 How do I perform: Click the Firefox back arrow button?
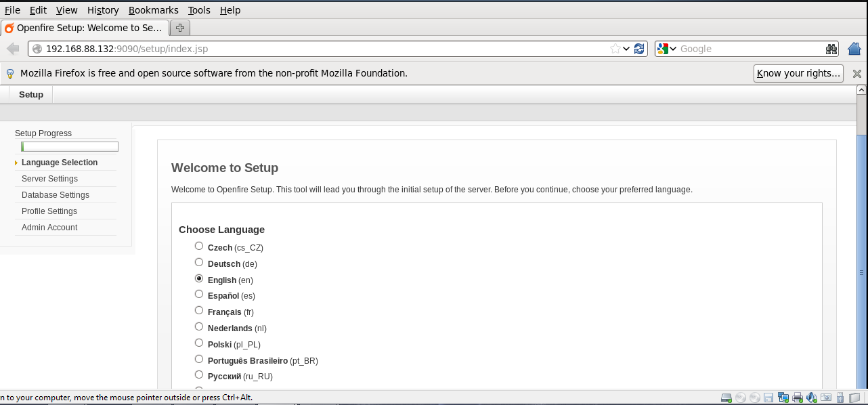pyautogui.click(x=12, y=49)
